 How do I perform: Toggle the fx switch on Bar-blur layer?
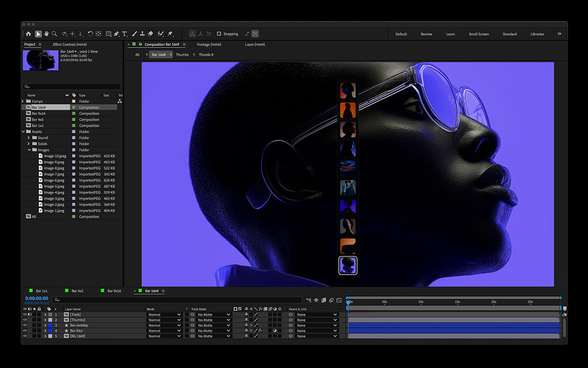pyautogui.click(x=260, y=331)
